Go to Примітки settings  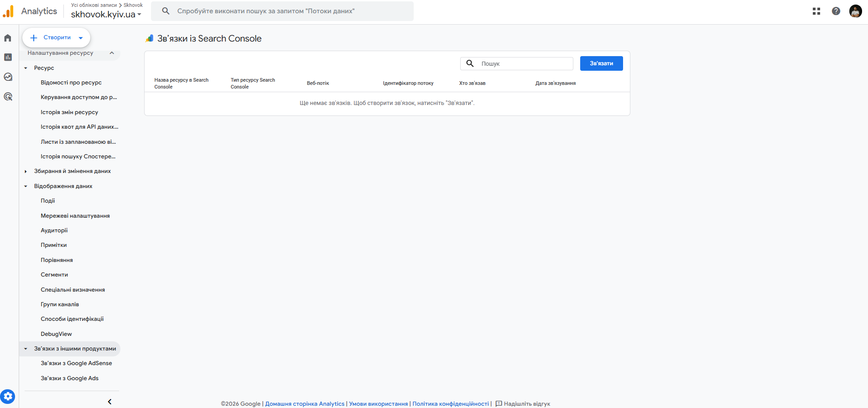coord(54,245)
